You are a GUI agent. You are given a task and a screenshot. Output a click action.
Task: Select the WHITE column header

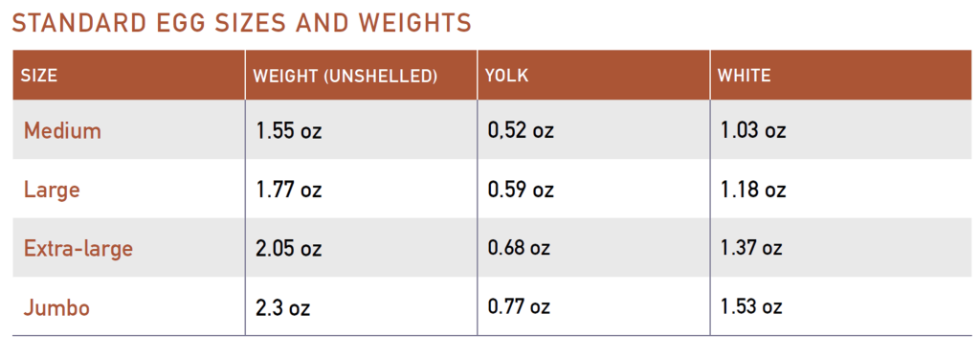click(x=744, y=76)
